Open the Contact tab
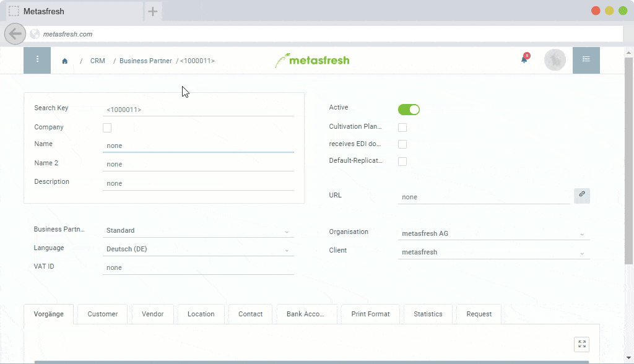Image resolution: width=634 pixels, height=364 pixels. (250, 314)
